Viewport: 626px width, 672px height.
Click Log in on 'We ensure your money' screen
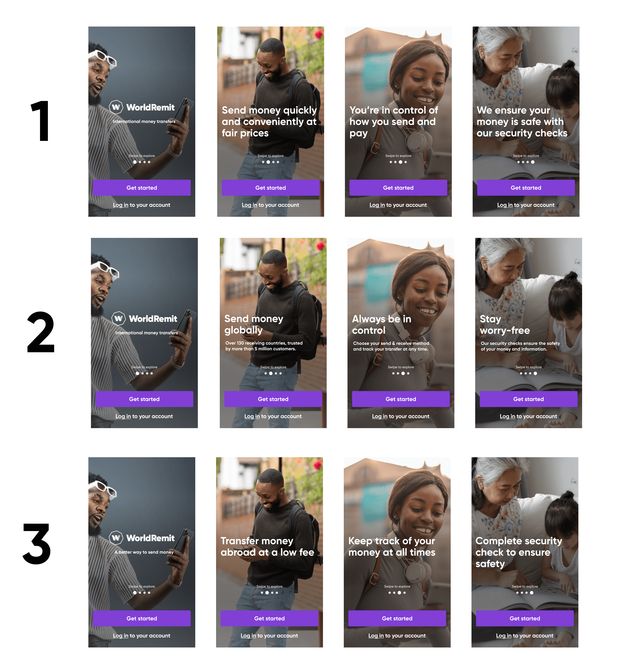505,205
